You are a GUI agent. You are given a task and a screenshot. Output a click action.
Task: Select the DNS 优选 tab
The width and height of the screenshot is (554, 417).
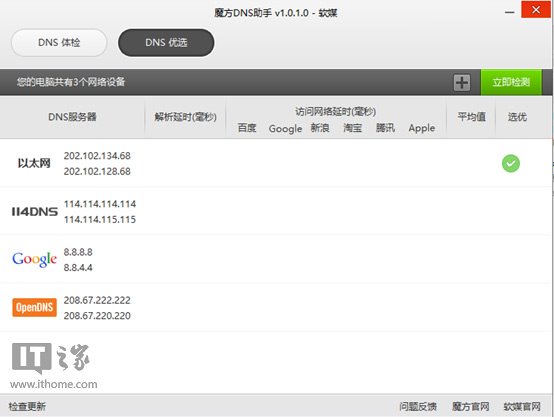click(x=166, y=43)
